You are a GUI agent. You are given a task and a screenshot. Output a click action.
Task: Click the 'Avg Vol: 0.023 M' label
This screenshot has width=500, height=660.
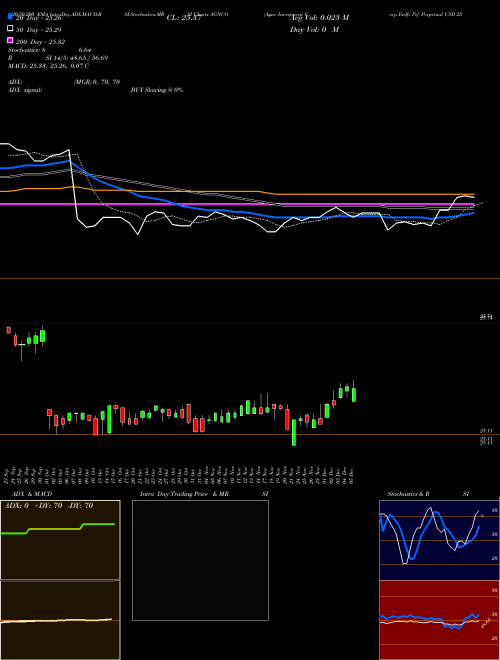pyautogui.click(x=319, y=17)
